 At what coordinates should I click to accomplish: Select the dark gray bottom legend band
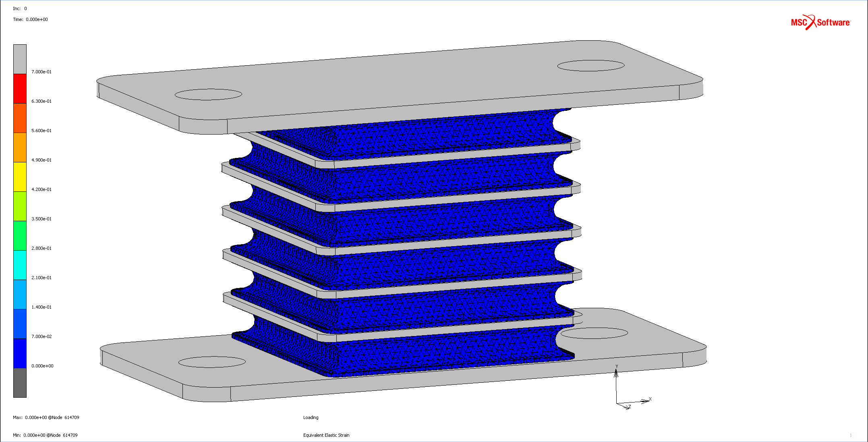(x=20, y=383)
